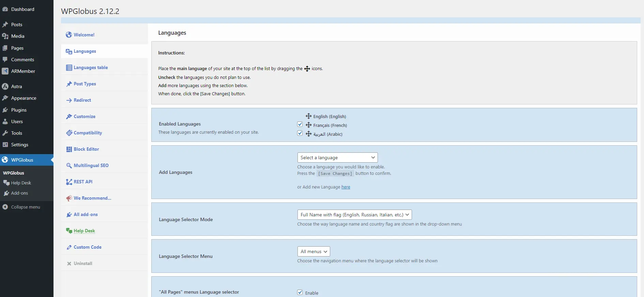Click the Multilingual SEO magnifier icon
This screenshot has height=297, width=644.
(69, 165)
